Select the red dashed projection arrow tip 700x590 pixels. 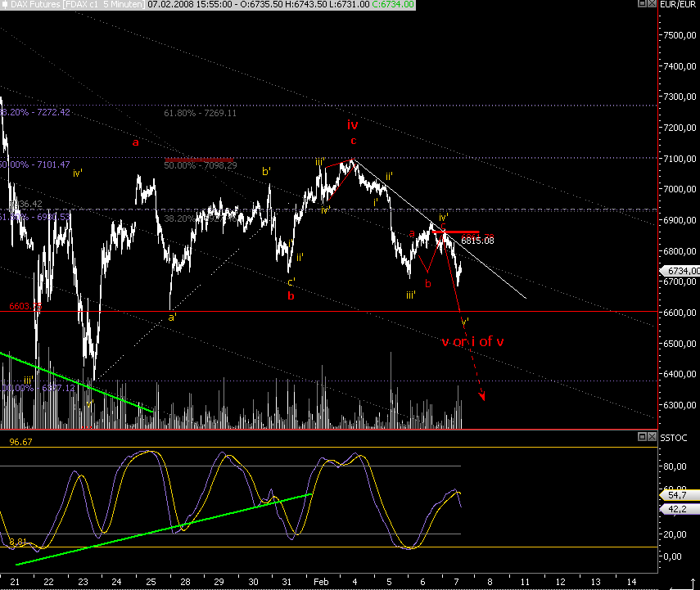[x=482, y=396]
